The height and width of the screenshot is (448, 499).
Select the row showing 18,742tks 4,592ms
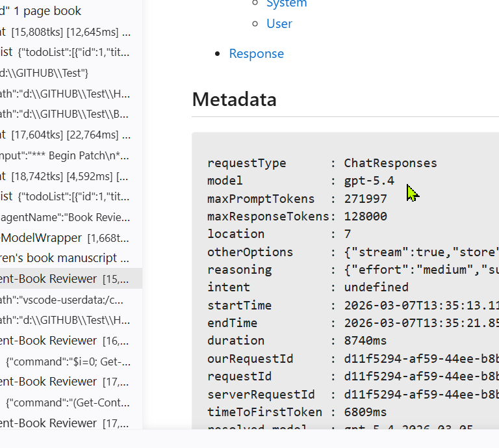[x=71, y=176]
